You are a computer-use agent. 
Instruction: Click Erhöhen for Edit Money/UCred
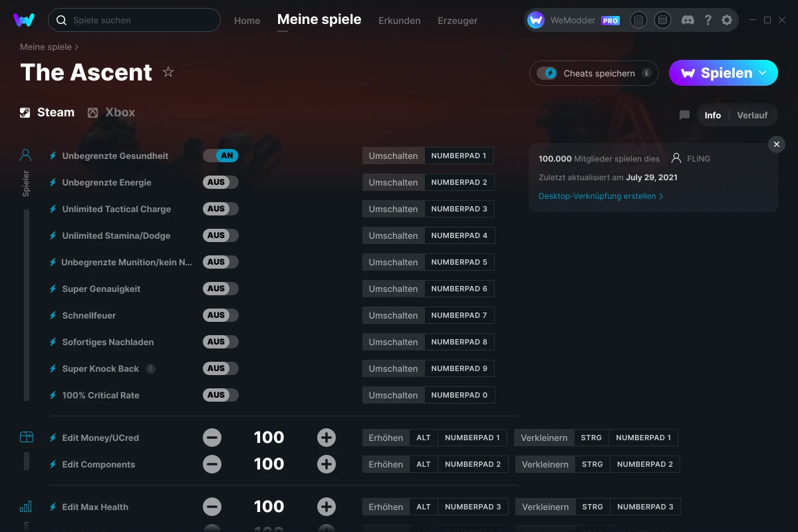point(386,438)
